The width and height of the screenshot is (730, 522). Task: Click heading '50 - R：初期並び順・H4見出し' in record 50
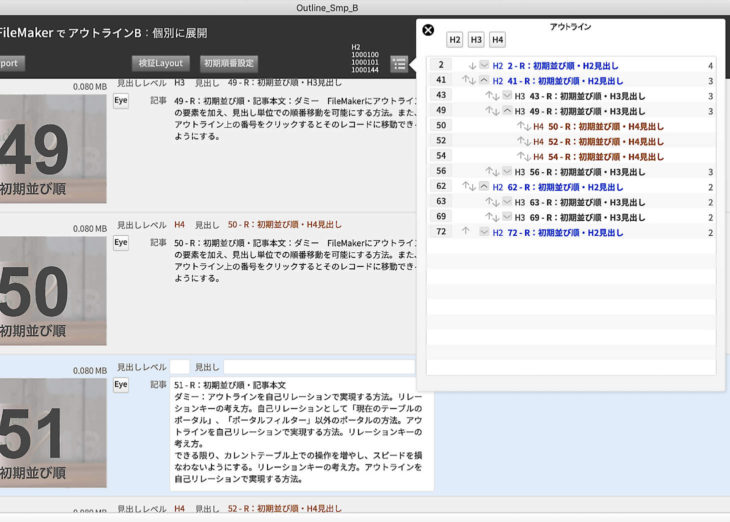[x=284, y=224]
